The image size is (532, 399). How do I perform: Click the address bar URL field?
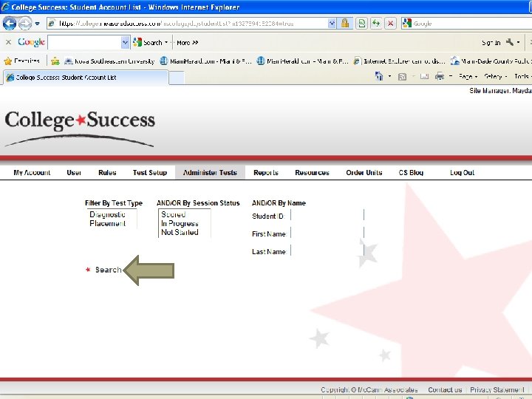click(x=187, y=24)
